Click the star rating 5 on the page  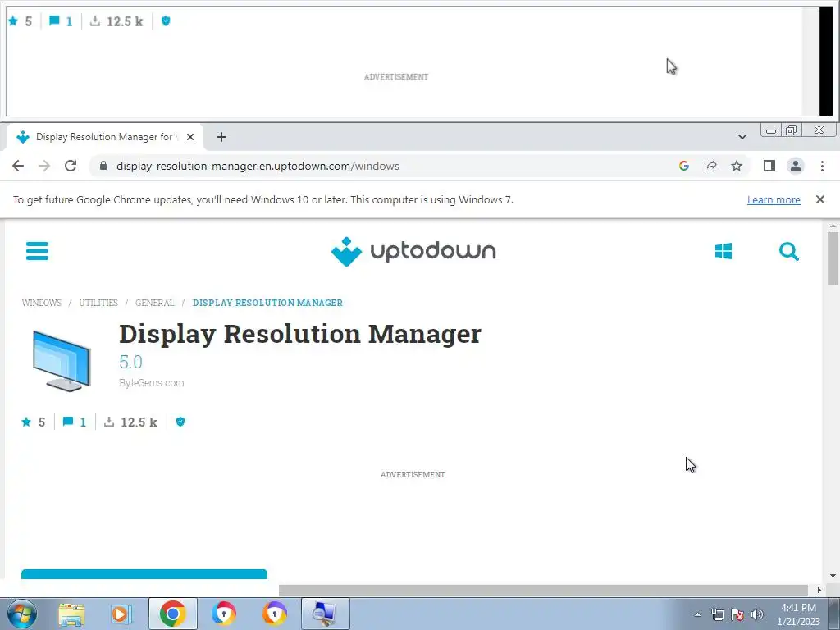[33, 422]
